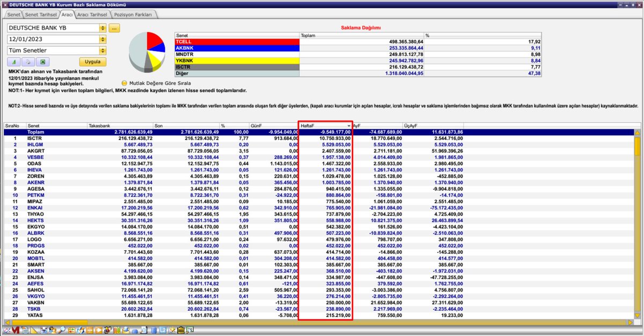Click the app icon in the window title bar
The height and width of the screenshot is (336, 644).
[x=5, y=5]
